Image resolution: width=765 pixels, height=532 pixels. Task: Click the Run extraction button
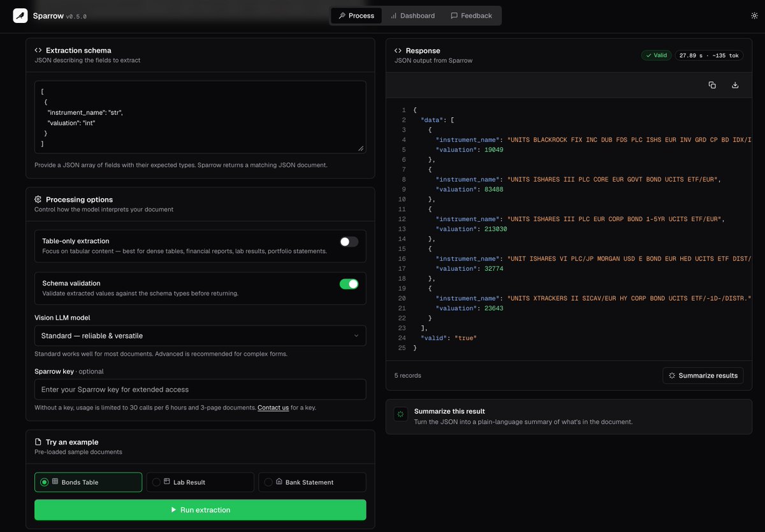click(200, 510)
